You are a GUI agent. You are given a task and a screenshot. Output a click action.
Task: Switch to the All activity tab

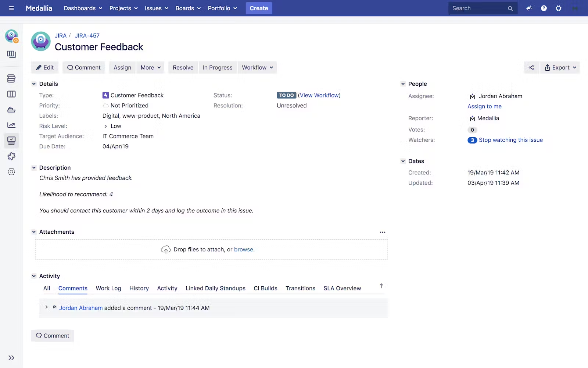pyautogui.click(x=47, y=288)
